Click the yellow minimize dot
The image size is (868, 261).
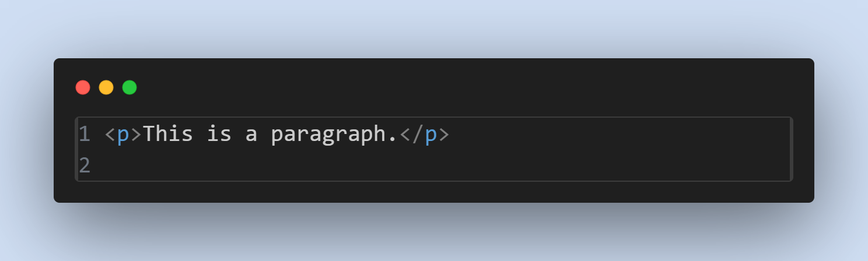click(106, 87)
